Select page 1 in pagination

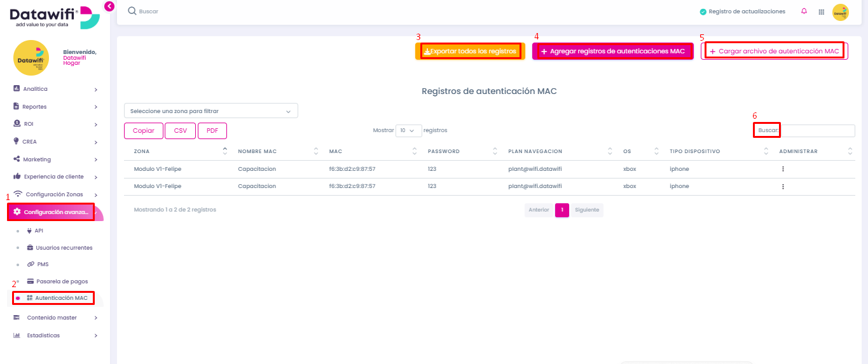tap(562, 210)
